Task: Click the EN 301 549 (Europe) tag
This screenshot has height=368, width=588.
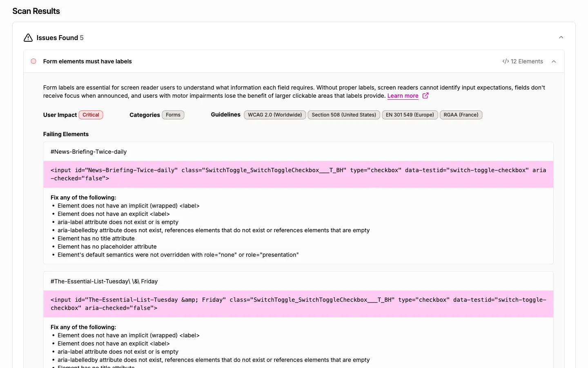Action: tap(410, 115)
